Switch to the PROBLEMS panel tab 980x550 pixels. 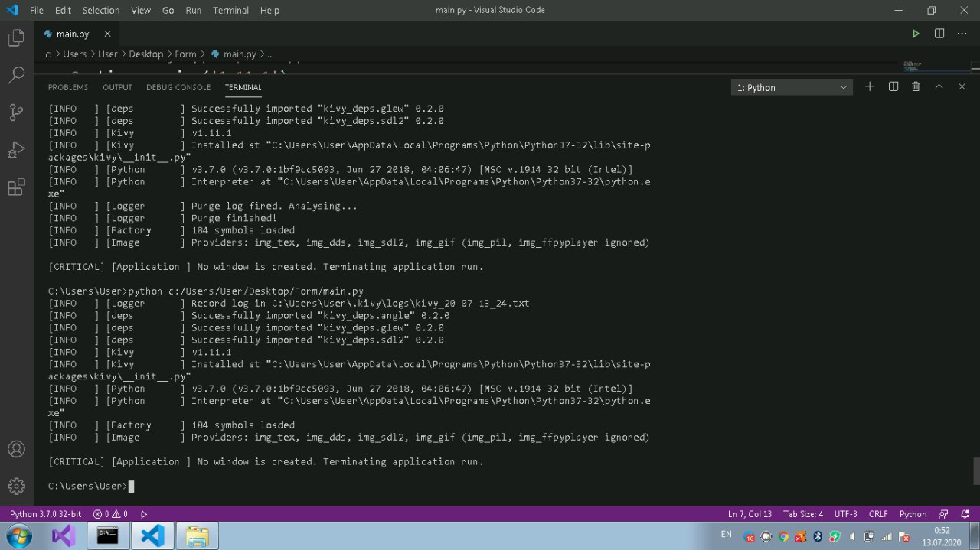pos(68,87)
